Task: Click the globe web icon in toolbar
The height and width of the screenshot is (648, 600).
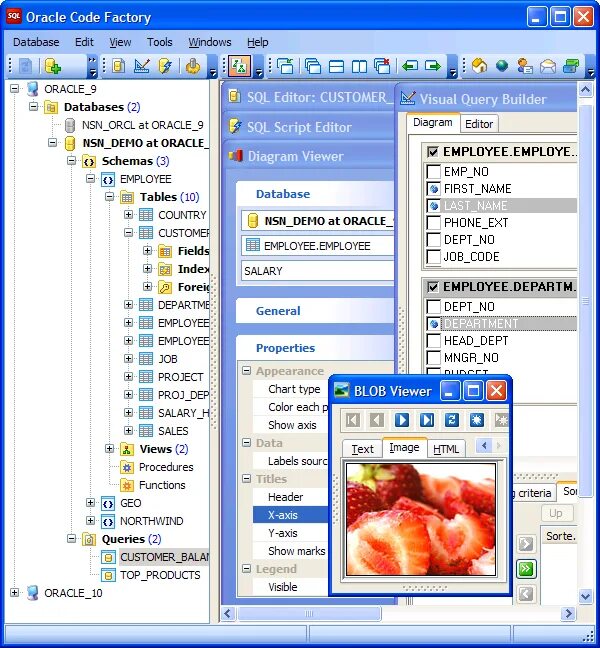Action: pyautogui.click(x=502, y=66)
